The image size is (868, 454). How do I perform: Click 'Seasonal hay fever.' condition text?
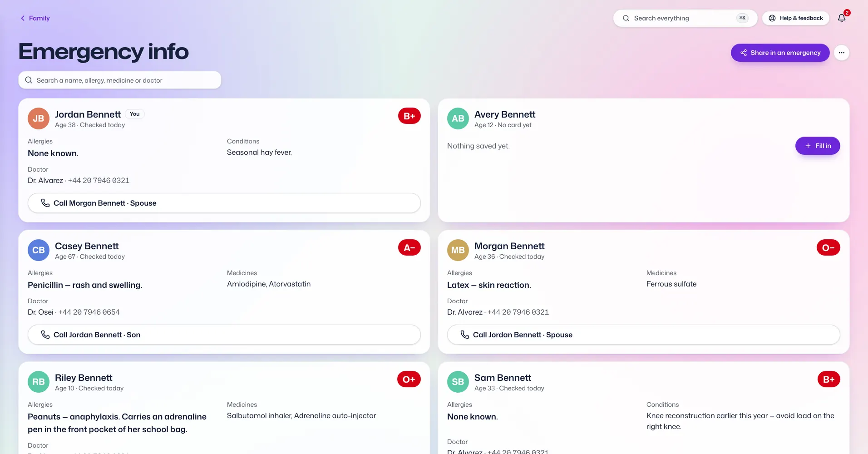point(259,153)
